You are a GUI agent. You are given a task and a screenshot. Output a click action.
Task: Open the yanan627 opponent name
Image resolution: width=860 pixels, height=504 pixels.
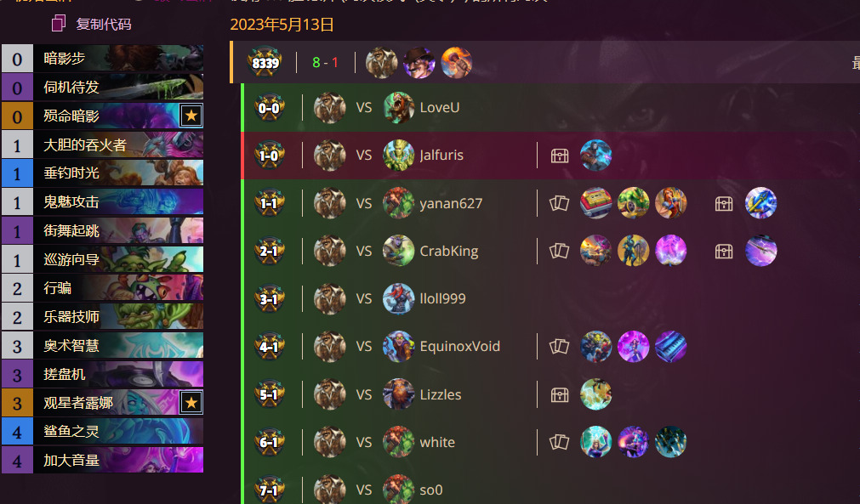[x=451, y=203]
